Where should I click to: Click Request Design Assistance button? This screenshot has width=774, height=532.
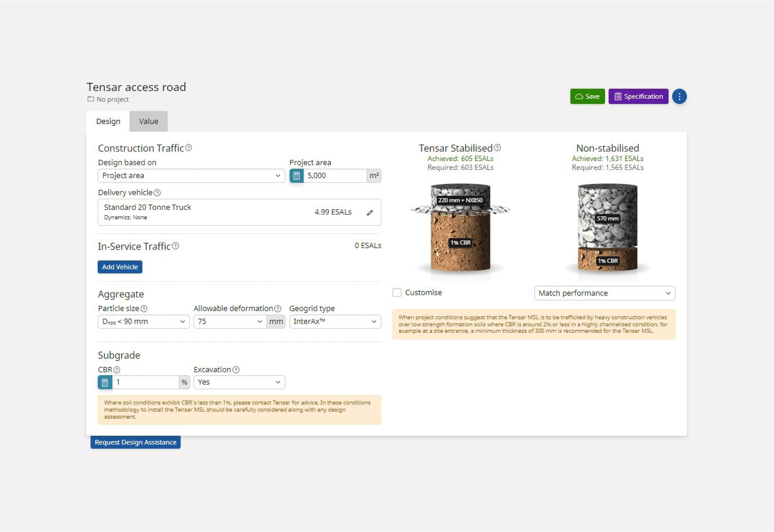pyautogui.click(x=135, y=442)
